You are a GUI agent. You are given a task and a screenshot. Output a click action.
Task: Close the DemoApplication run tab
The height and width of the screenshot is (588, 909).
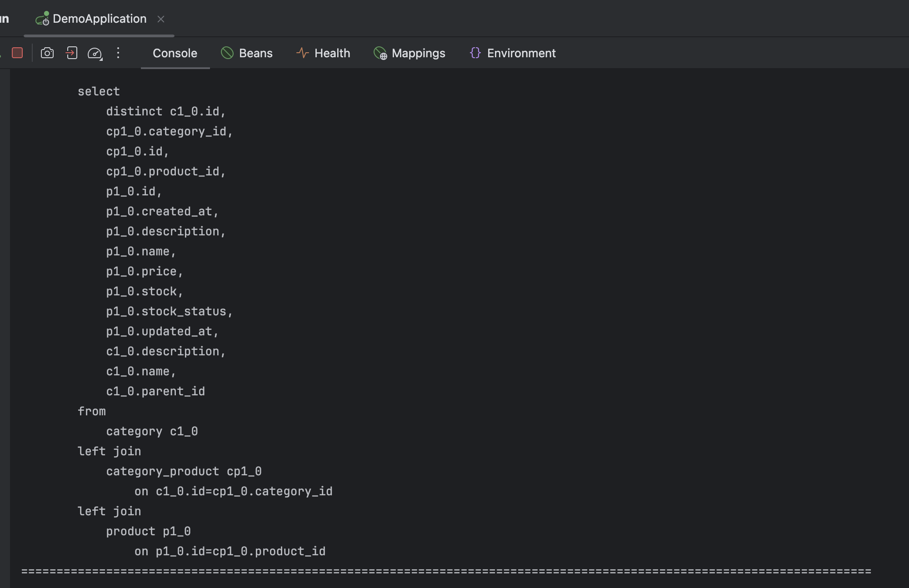(161, 19)
